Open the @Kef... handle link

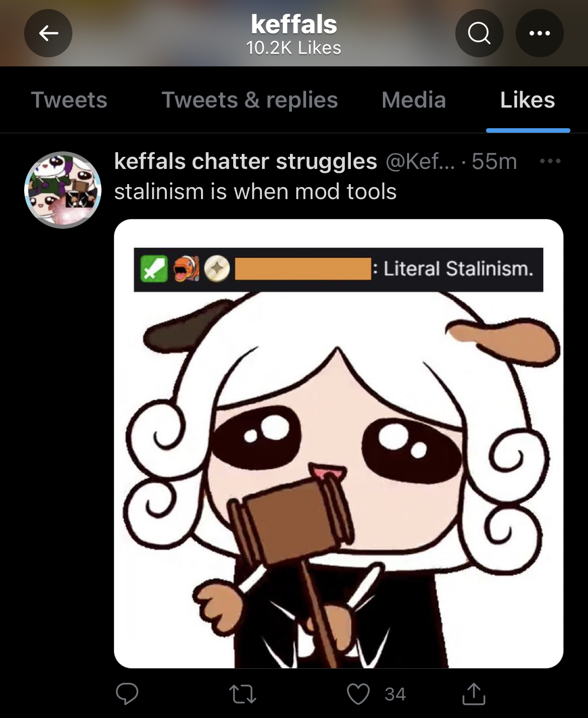pos(420,161)
